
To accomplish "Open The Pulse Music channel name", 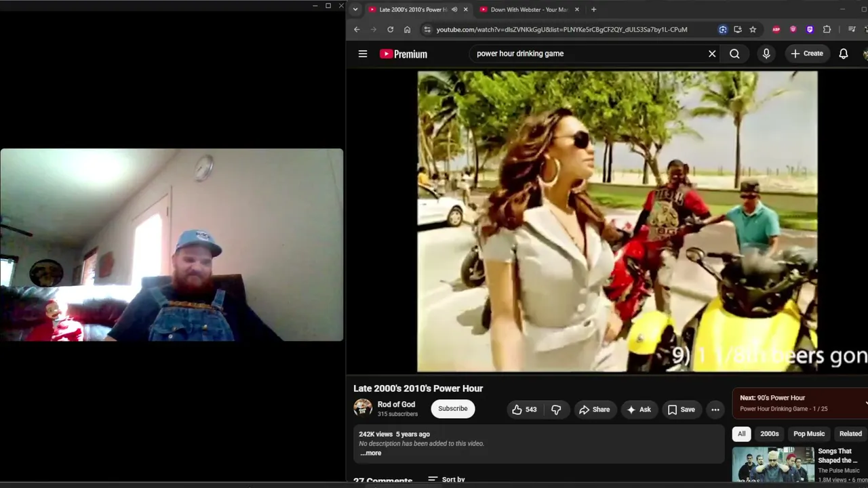I will (x=839, y=470).
